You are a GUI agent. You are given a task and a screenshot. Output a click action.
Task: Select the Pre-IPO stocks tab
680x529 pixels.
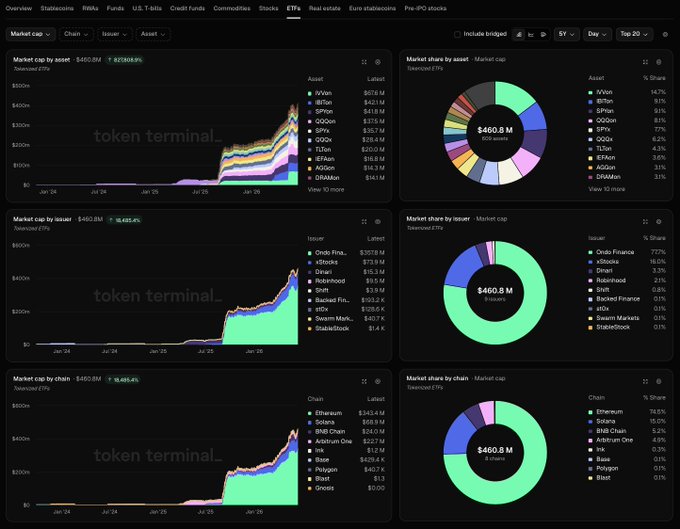[425, 8]
